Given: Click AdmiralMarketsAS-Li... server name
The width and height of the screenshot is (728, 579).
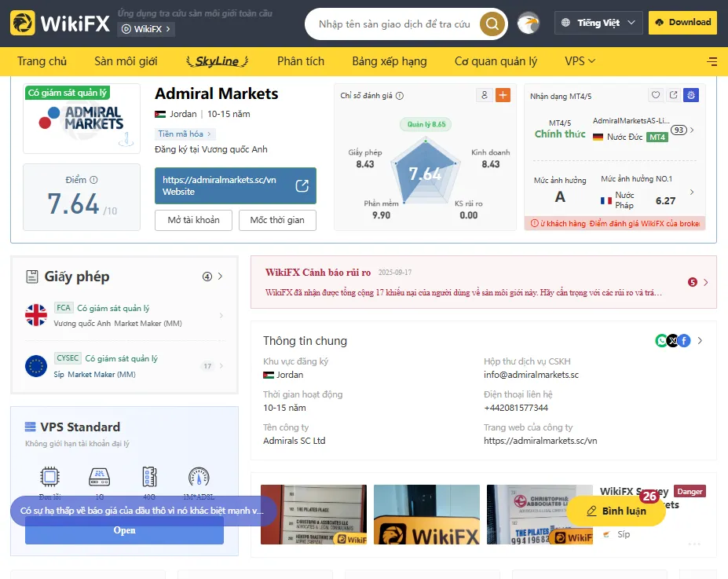Looking at the screenshot, I should click(631, 121).
